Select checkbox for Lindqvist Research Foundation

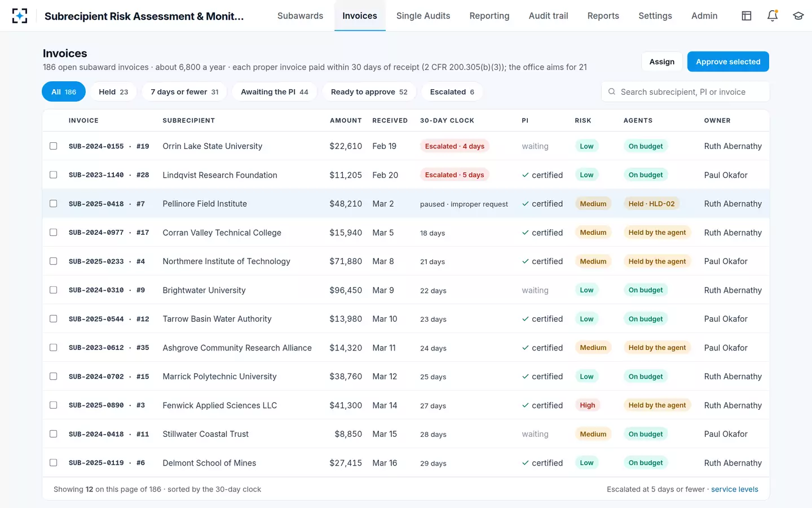pos(54,175)
